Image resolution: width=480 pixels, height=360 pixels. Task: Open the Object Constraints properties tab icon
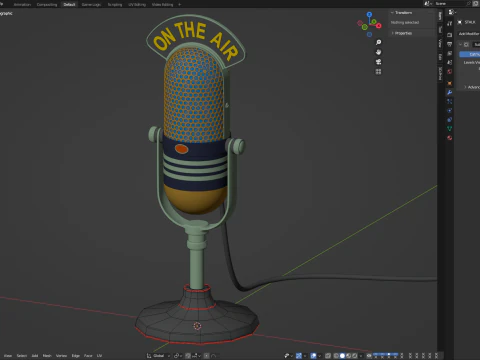point(450,119)
